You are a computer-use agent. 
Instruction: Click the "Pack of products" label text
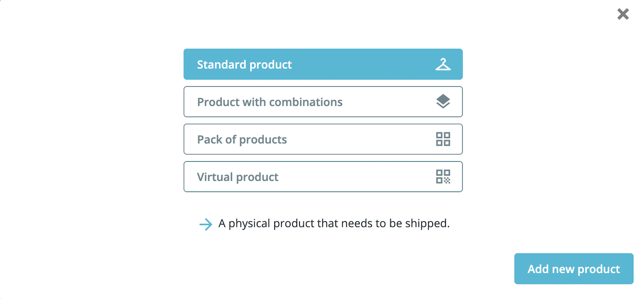pos(241,139)
